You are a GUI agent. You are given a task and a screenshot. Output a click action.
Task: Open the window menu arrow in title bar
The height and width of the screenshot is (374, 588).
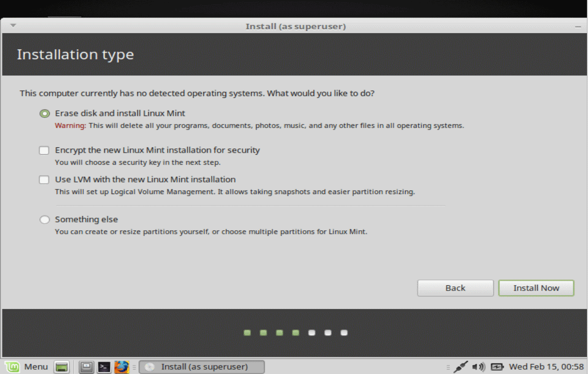(x=13, y=26)
